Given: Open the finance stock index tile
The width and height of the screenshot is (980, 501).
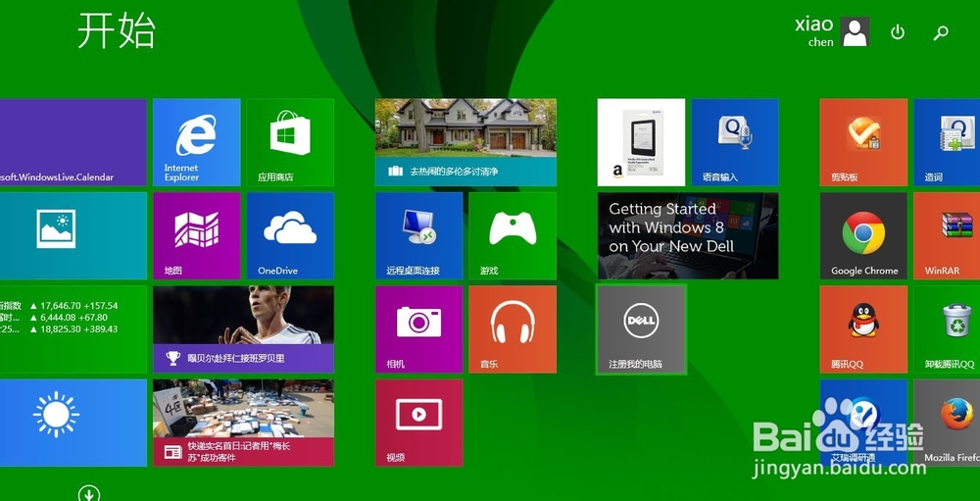Looking at the screenshot, I should point(73,329).
